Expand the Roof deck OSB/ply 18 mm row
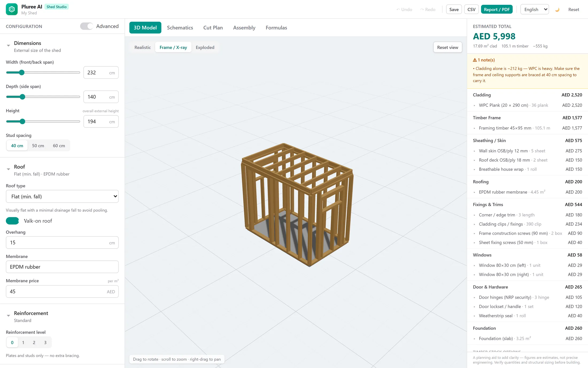 pos(527,160)
